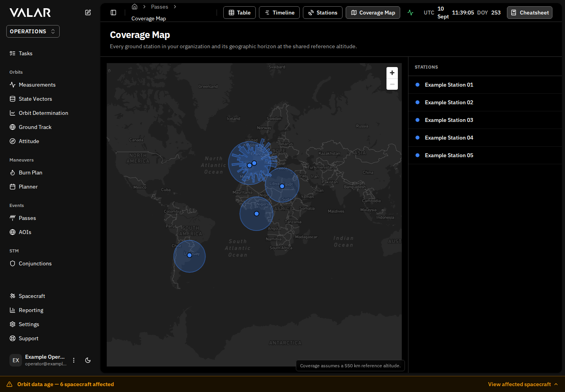Select Example Station 02 in list
This screenshot has height=392, width=565.
click(x=485, y=102)
